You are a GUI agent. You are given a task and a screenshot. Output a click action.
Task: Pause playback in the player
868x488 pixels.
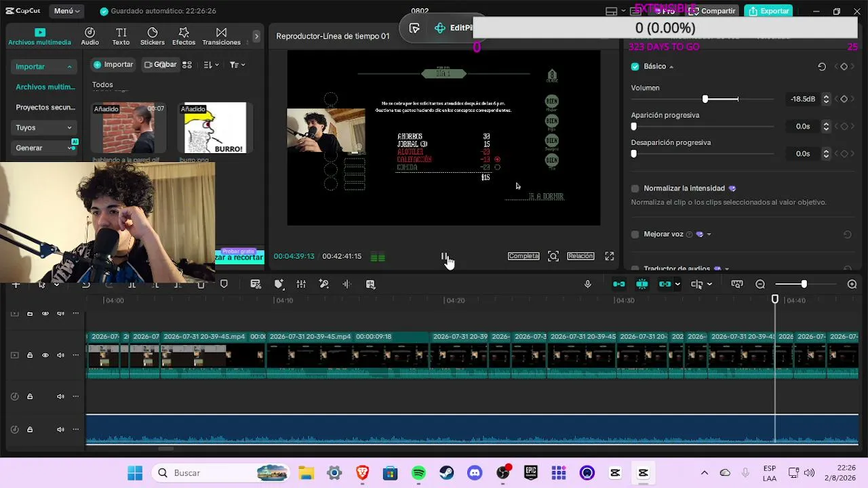click(444, 256)
